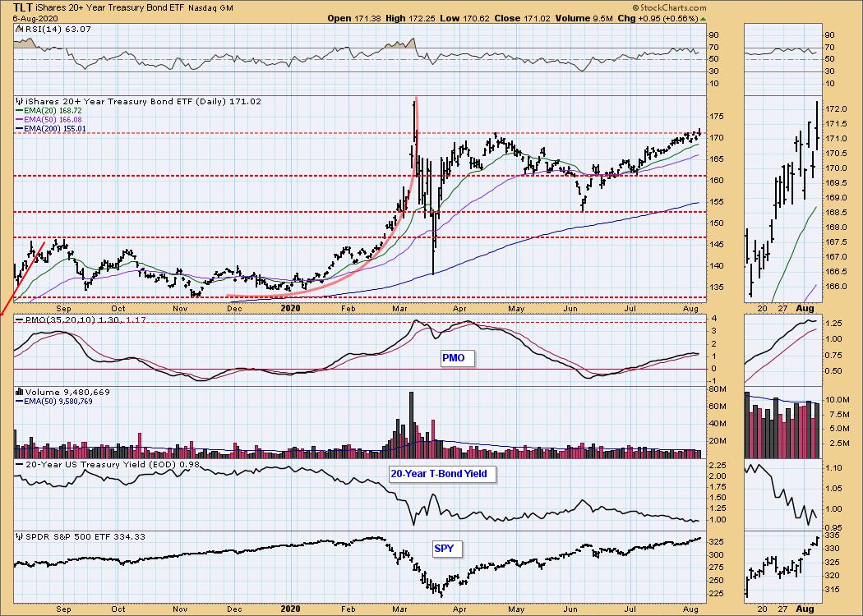Click the 2.25 yield axis label
This screenshot has width=863, height=616.
(718, 466)
